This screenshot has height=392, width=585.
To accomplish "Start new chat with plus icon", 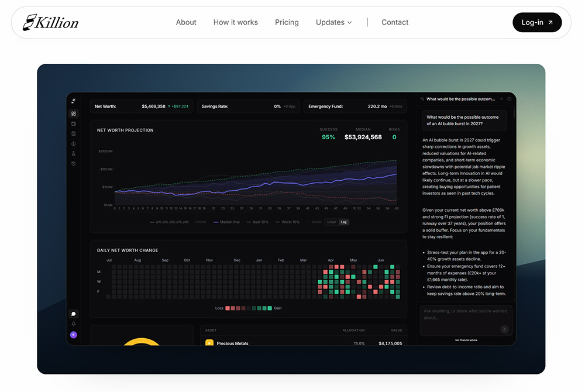I will coord(501,99).
